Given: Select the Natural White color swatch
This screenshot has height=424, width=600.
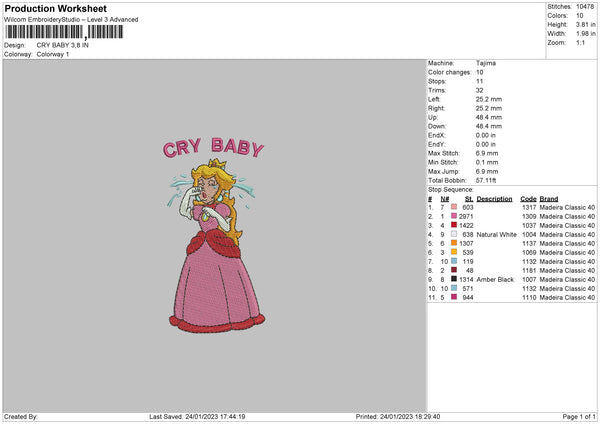Looking at the screenshot, I should point(454,234).
